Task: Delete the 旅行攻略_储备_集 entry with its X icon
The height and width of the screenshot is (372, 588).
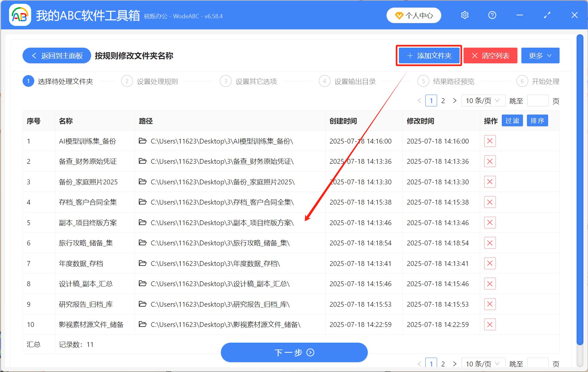Action: [490, 243]
